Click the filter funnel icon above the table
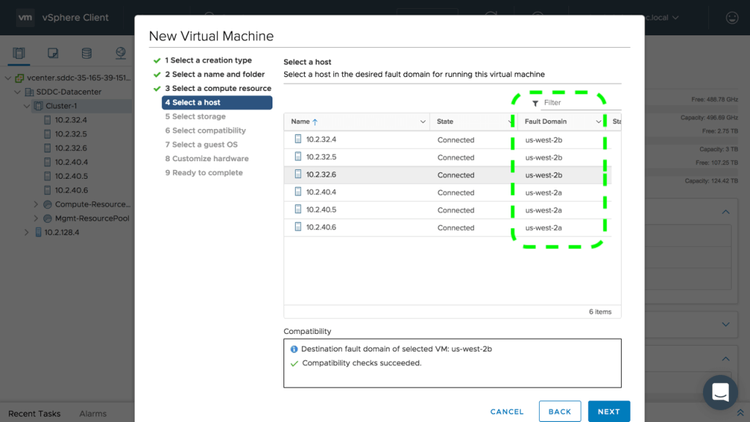 click(535, 103)
